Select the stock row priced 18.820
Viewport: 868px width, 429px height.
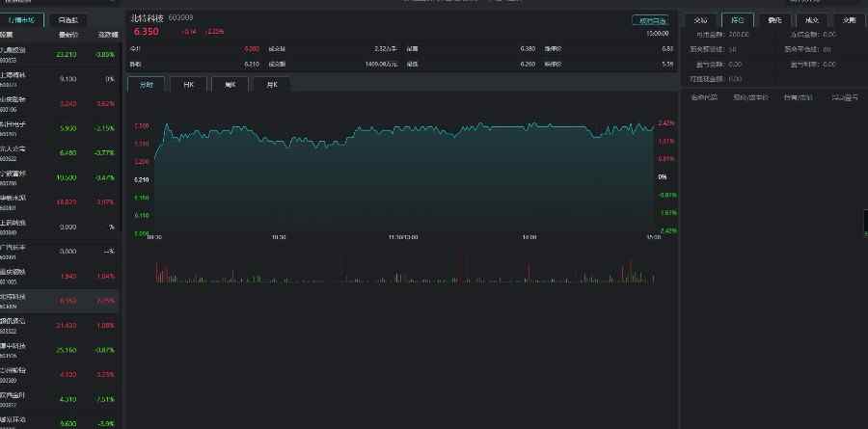[59, 202]
